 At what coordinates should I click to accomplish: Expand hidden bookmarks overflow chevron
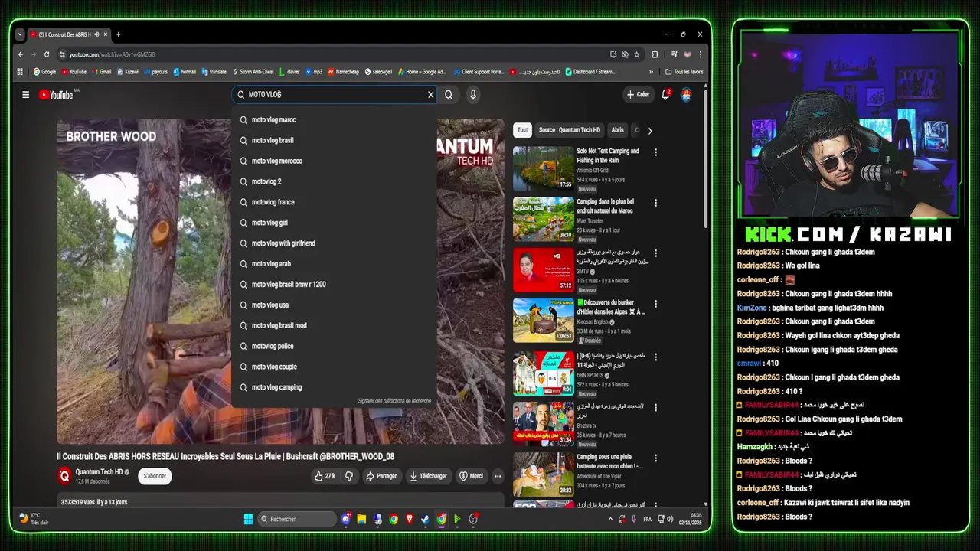coord(651,72)
